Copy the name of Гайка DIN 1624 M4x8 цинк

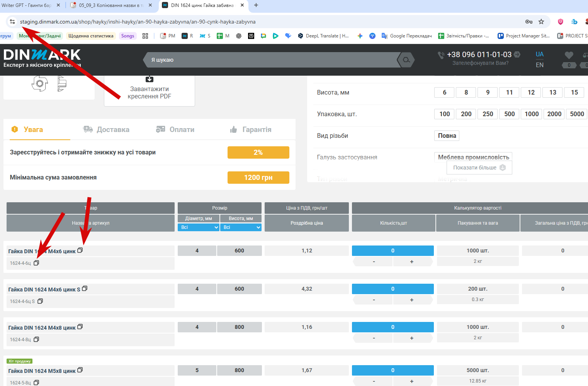80,327
